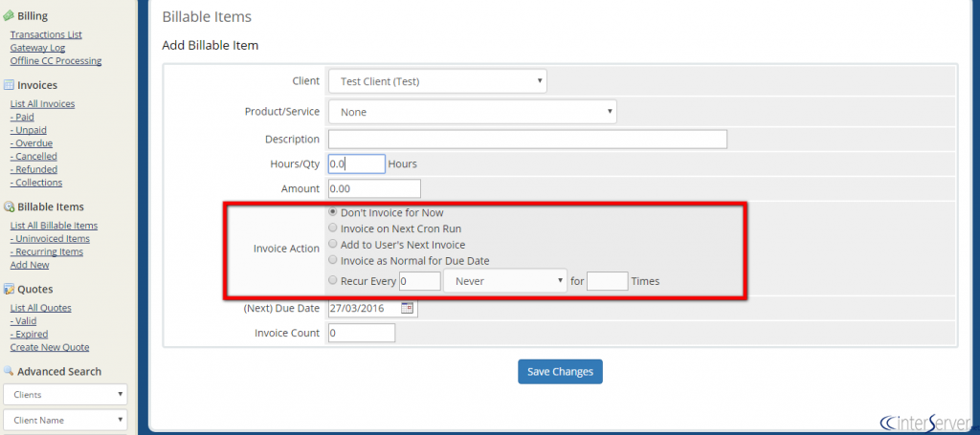Image resolution: width=980 pixels, height=435 pixels.
Task: Show Uninvoiced Items
Action: click(x=50, y=238)
